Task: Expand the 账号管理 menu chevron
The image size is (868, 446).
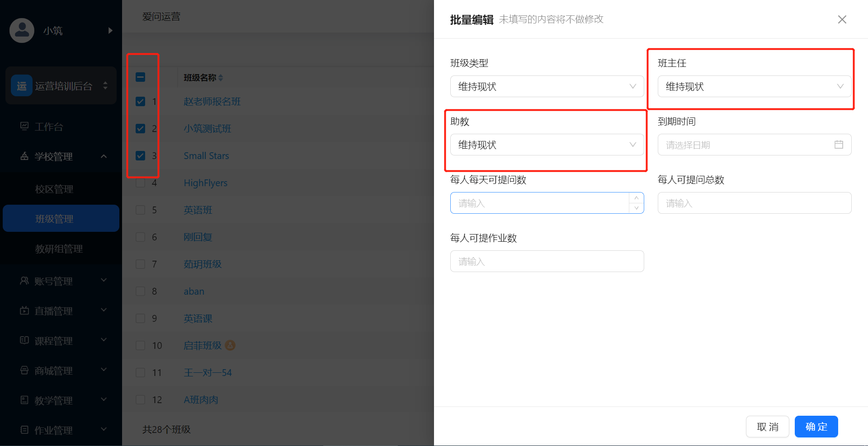Action: click(x=104, y=280)
